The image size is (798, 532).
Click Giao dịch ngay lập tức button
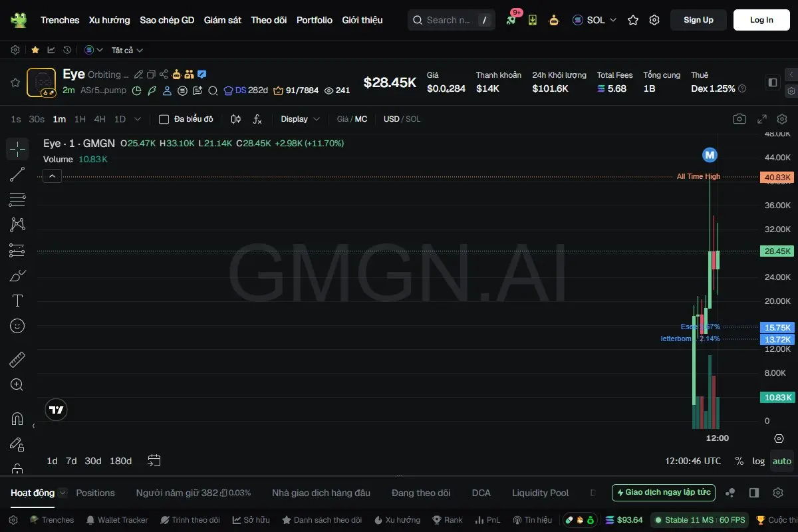pyautogui.click(x=664, y=493)
